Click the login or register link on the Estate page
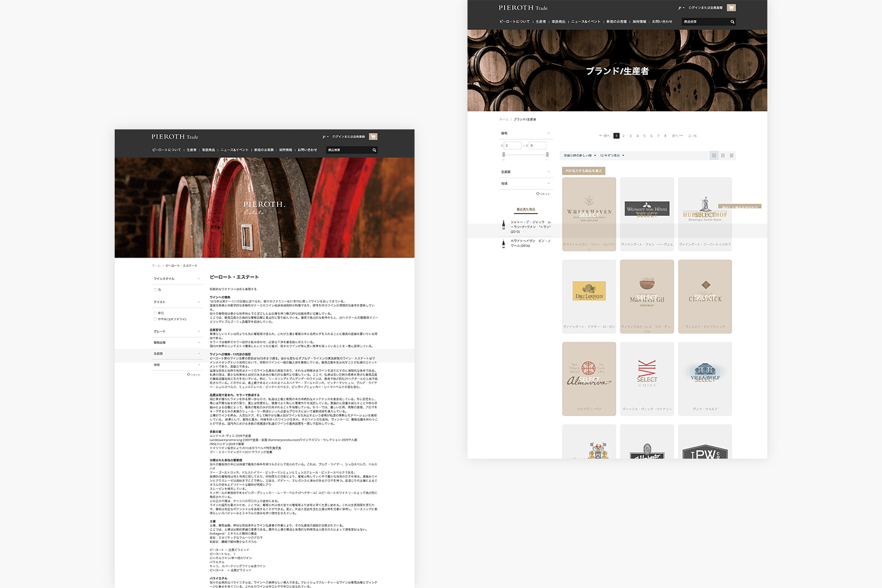 point(349,136)
